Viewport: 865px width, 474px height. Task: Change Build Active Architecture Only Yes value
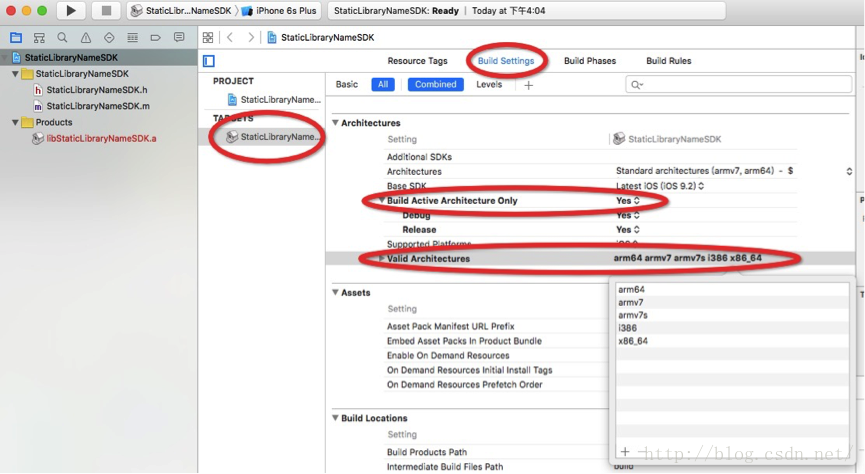pos(628,200)
